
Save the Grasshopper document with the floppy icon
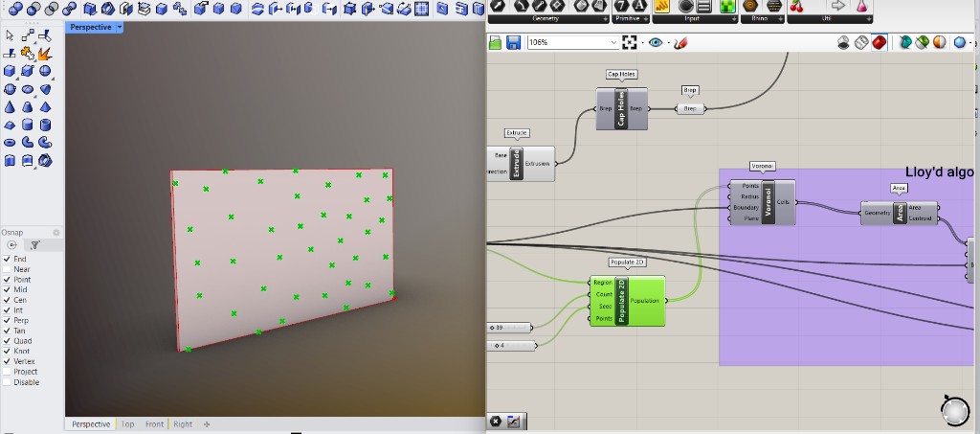pyautogui.click(x=514, y=42)
